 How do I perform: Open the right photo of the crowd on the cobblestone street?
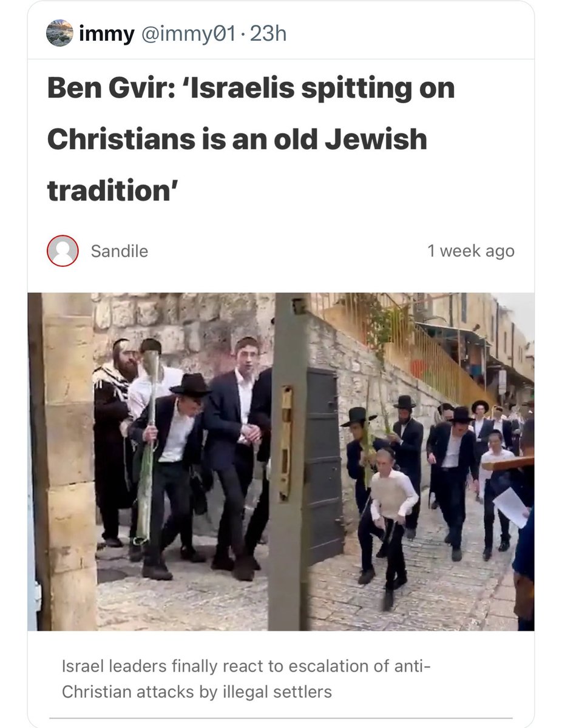413,462
